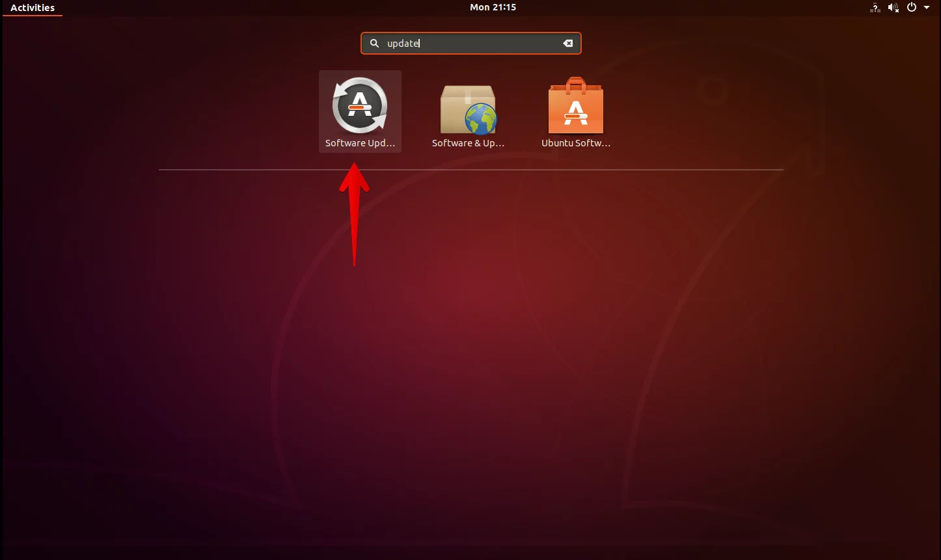Select the 'Software Upd...' label
Viewport: 941px width, 560px height.
360,143
